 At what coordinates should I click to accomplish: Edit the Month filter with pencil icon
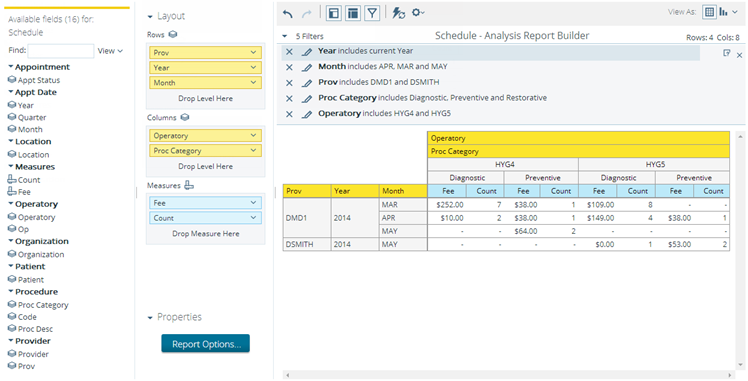point(307,67)
